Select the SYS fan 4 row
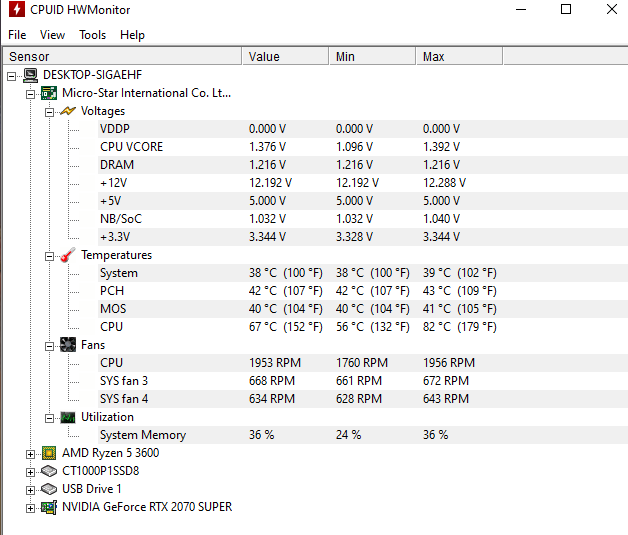This screenshot has width=628, height=535. 363,399
